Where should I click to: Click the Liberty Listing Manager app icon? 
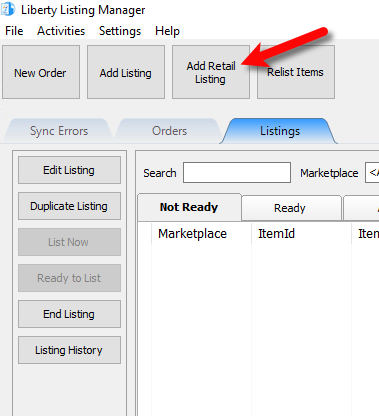pyautogui.click(x=8, y=9)
